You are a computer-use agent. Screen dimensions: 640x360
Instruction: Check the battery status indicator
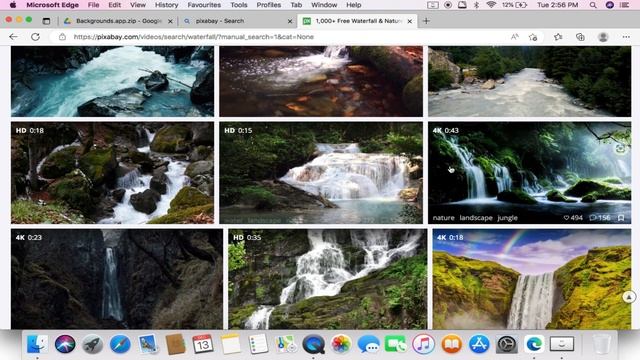(x=514, y=5)
